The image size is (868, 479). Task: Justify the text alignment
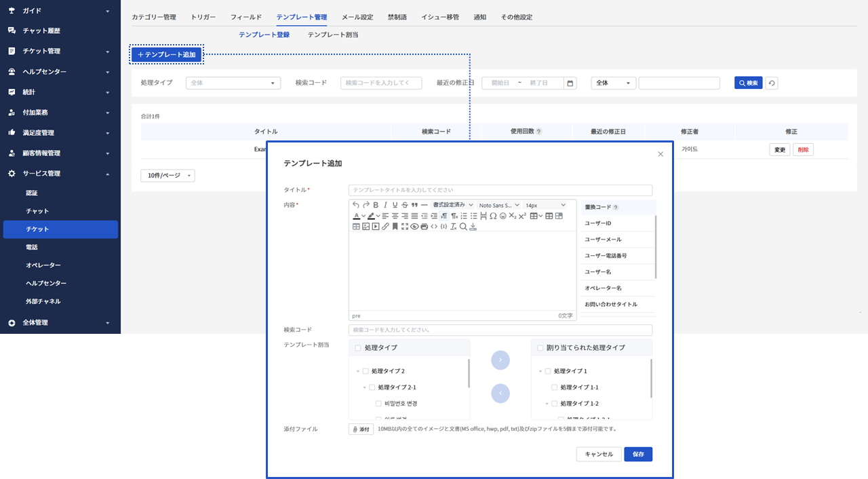[x=414, y=216]
